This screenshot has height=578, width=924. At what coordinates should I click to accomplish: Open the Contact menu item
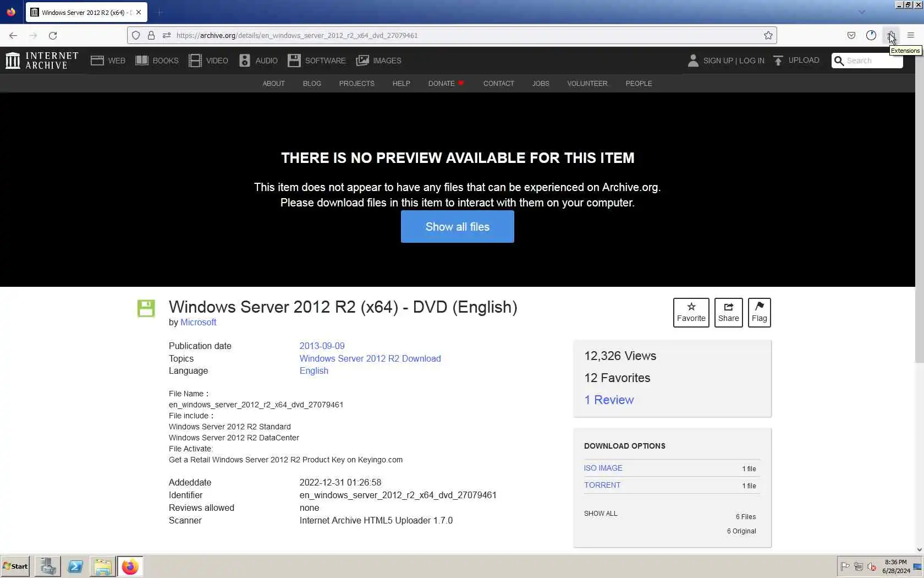498,84
